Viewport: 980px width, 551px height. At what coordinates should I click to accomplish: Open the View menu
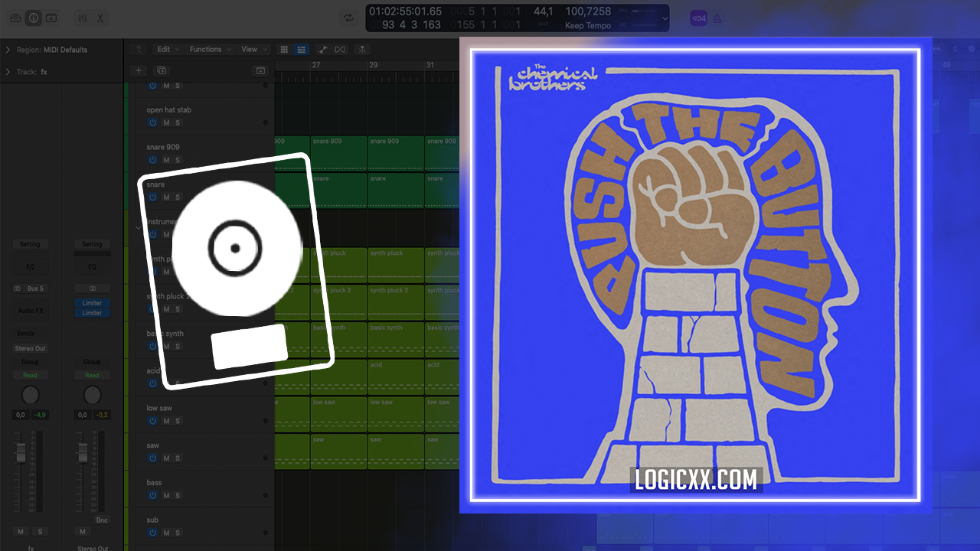(253, 49)
